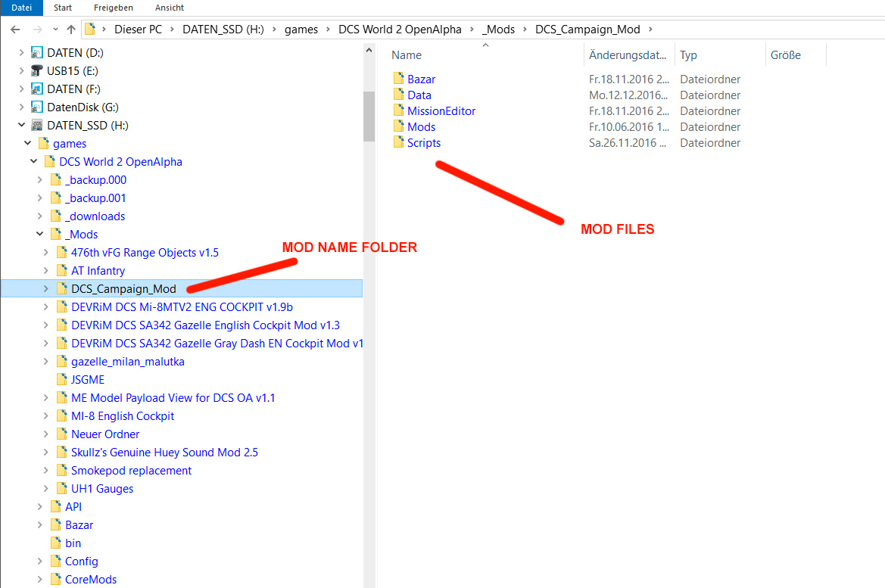Click the navigation pane vertical scrollbar
Viewport: 885px width, 588px height.
point(369,117)
